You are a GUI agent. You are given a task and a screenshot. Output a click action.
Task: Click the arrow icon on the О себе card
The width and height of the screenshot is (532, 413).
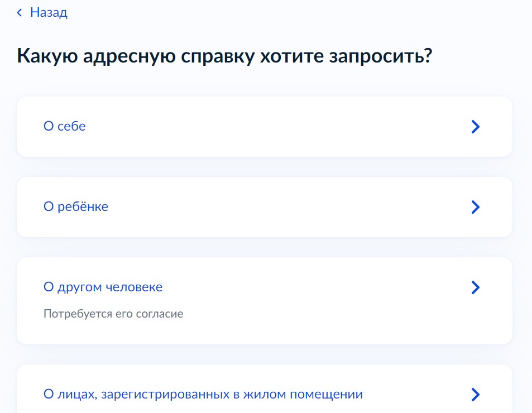point(475,127)
